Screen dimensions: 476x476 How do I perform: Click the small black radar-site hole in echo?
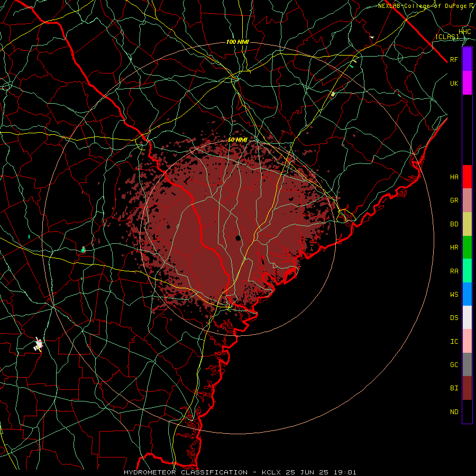(239, 238)
